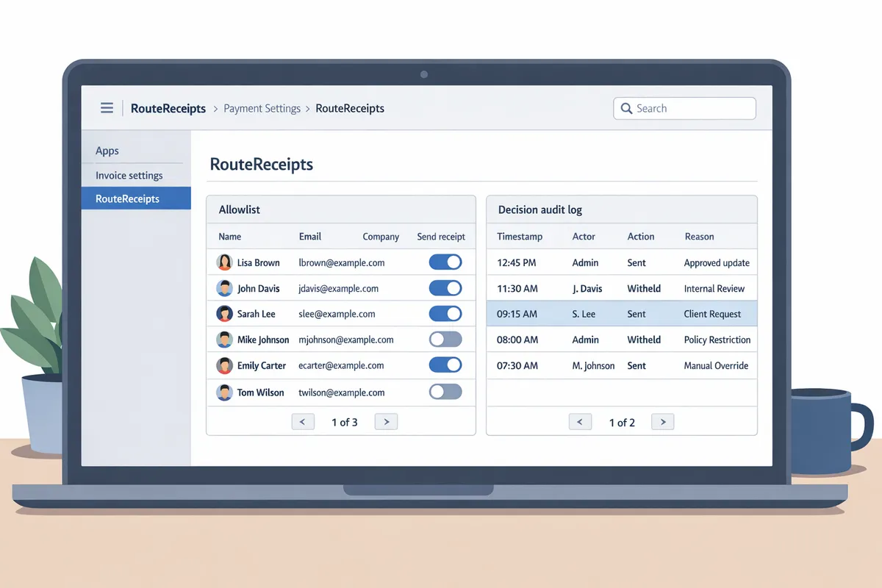The height and width of the screenshot is (588, 882).
Task: Click Tom Wilson's avatar
Action: (x=224, y=392)
